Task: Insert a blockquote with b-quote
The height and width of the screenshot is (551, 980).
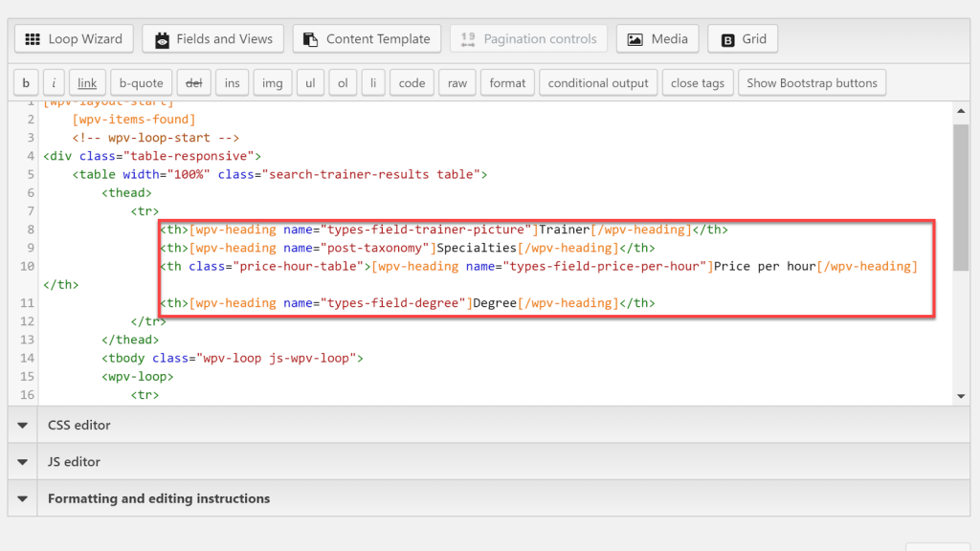Action: pyautogui.click(x=141, y=83)
